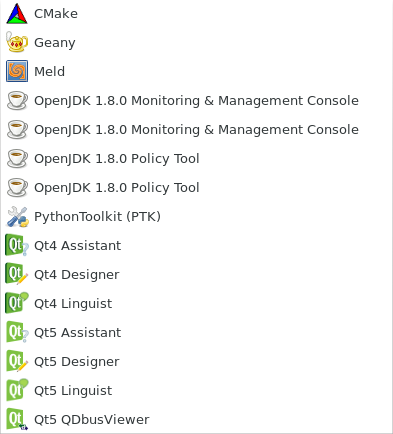
Task: Open the Geany menu entry
Action: 55,43
